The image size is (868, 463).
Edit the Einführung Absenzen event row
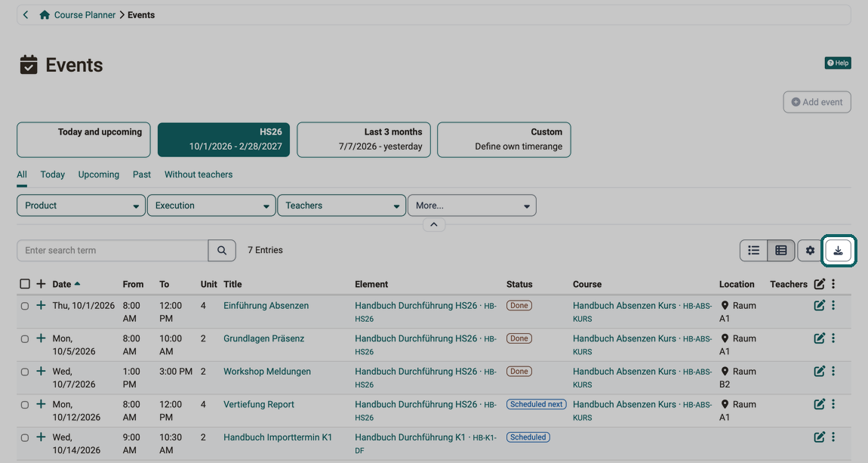pyautogui.click(x=819, y=305)
